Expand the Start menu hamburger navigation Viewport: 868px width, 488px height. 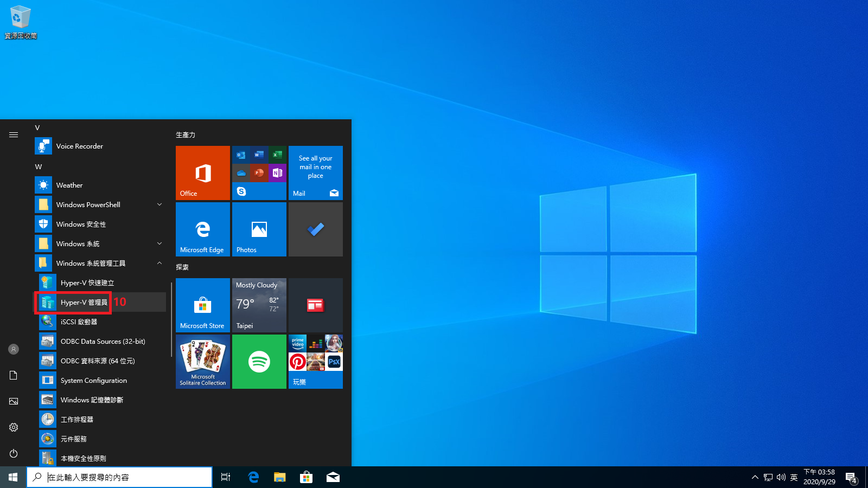pos(14,135)
